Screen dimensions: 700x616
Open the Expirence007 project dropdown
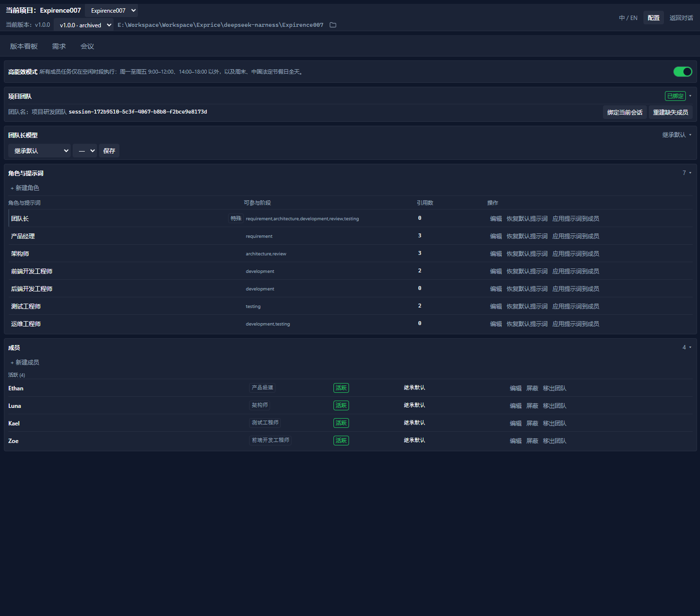click(111, 10)
